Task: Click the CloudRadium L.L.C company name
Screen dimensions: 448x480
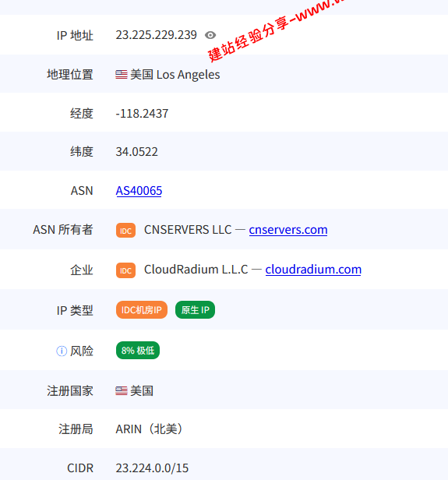Action: [196, 270]
